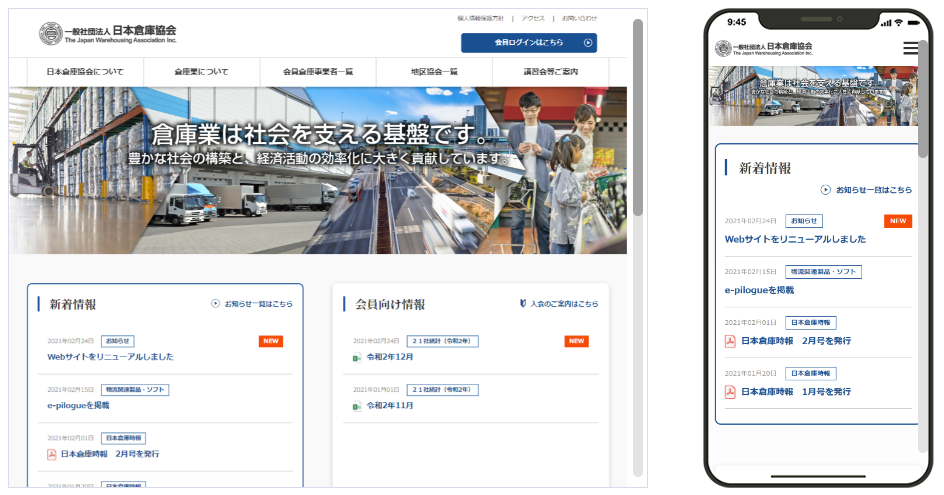Open the 日本倉庫協会について menu
The height and width of the screenshot is (495, 944).
tap(85, 72)
